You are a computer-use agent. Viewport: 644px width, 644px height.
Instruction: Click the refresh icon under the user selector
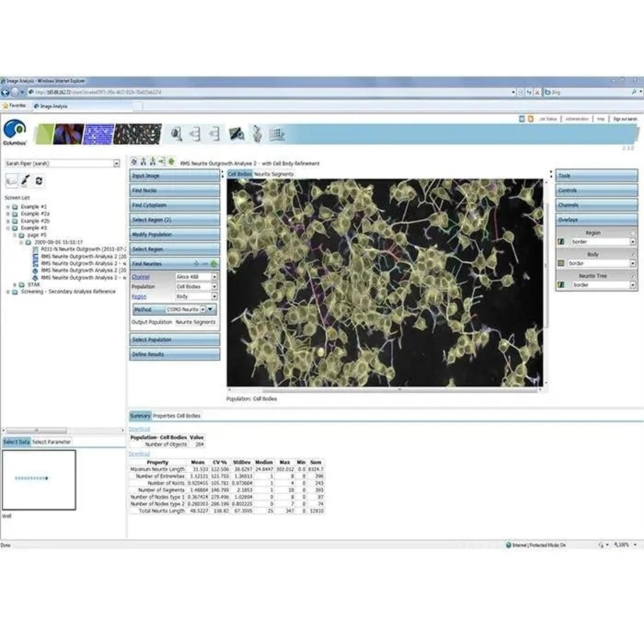pos(39,181)
